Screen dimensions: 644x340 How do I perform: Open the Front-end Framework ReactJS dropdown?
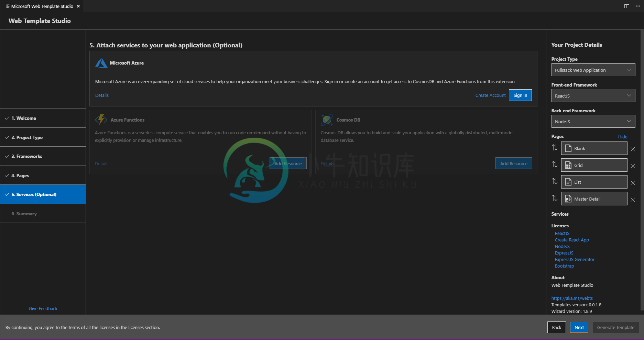(593, 96)
